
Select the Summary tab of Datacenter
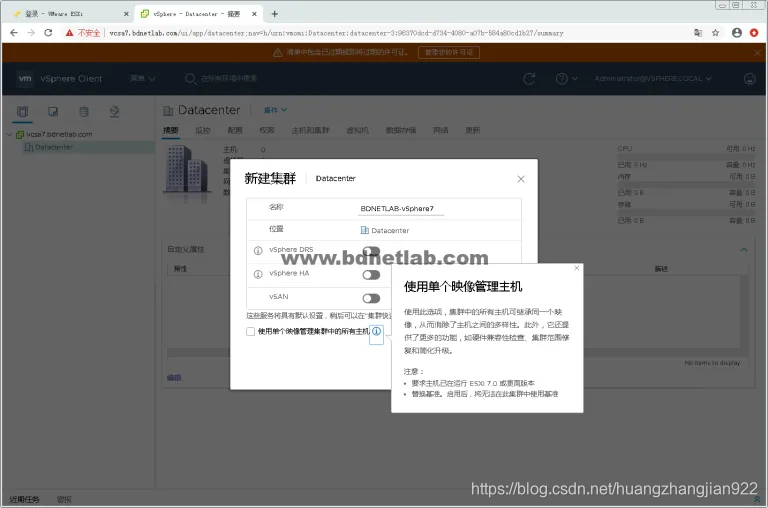(171, 130)
